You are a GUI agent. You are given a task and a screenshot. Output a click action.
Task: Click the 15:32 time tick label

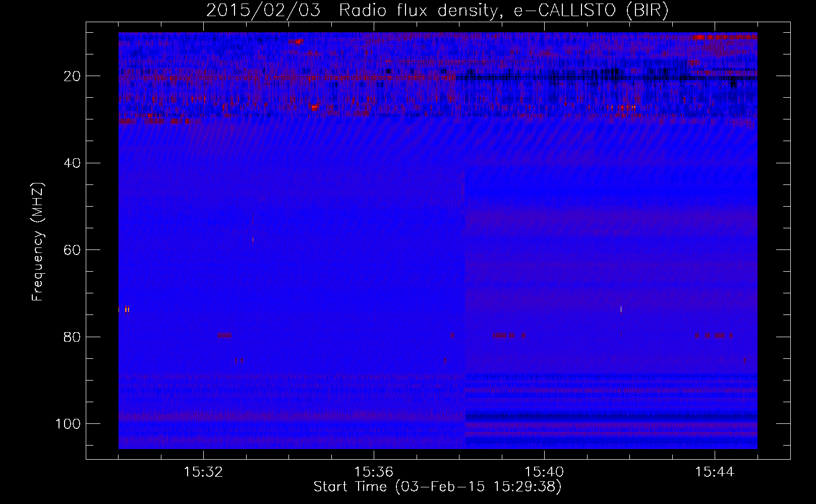pyautogui.click(x=203, y=472)
